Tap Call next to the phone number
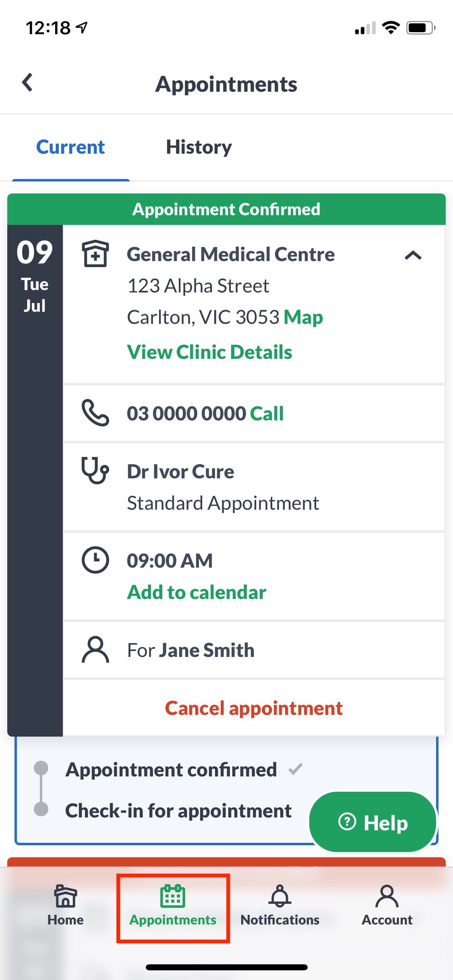Screen dimensions: 453x980 (x=267, y=414)
